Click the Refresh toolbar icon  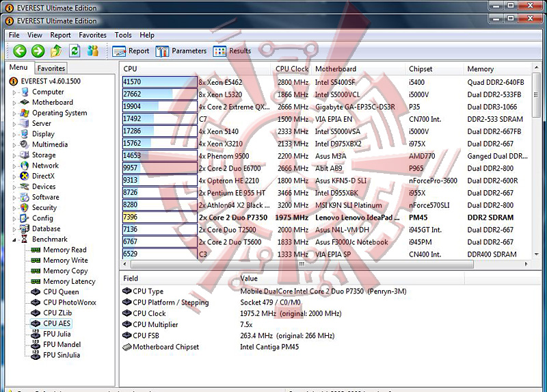coord(75,51)
